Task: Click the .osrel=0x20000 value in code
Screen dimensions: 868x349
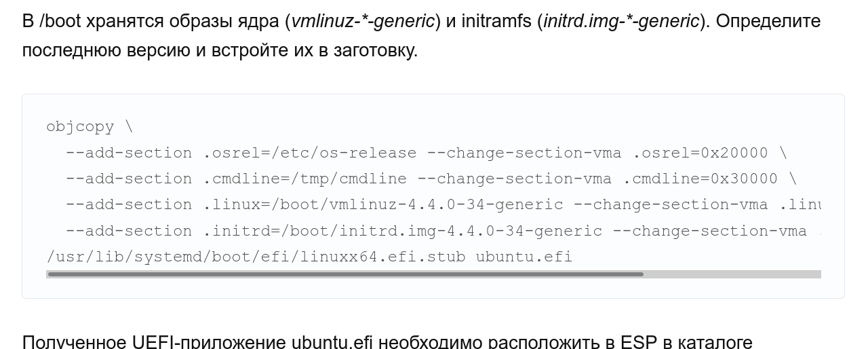Action: (x=701, y=153)
